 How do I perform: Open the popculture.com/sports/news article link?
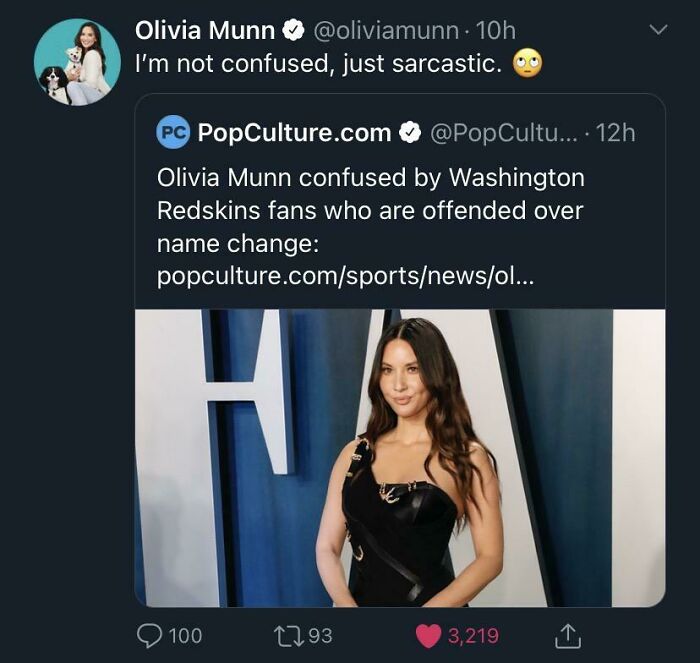pos(345,277)
